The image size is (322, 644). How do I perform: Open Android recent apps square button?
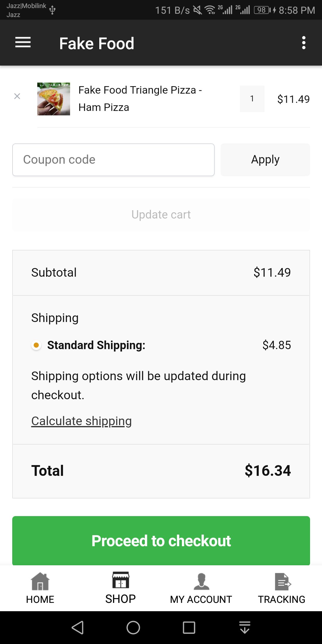[x=189, y=628]
